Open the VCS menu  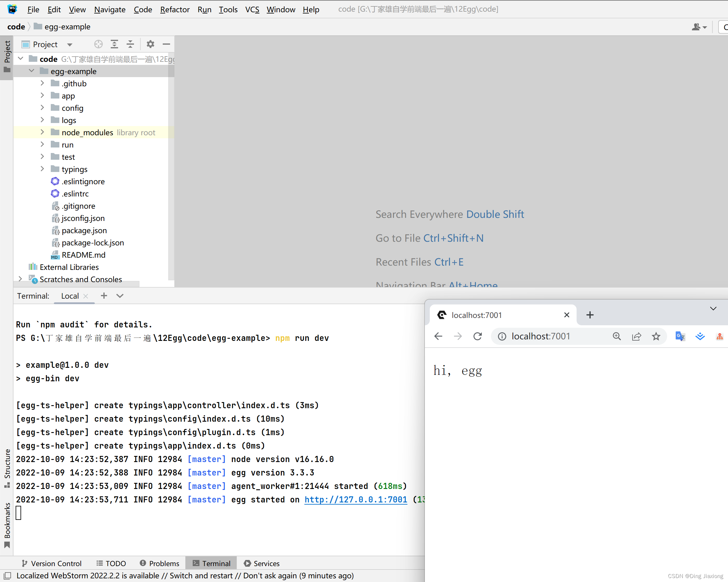click(252, 9)
